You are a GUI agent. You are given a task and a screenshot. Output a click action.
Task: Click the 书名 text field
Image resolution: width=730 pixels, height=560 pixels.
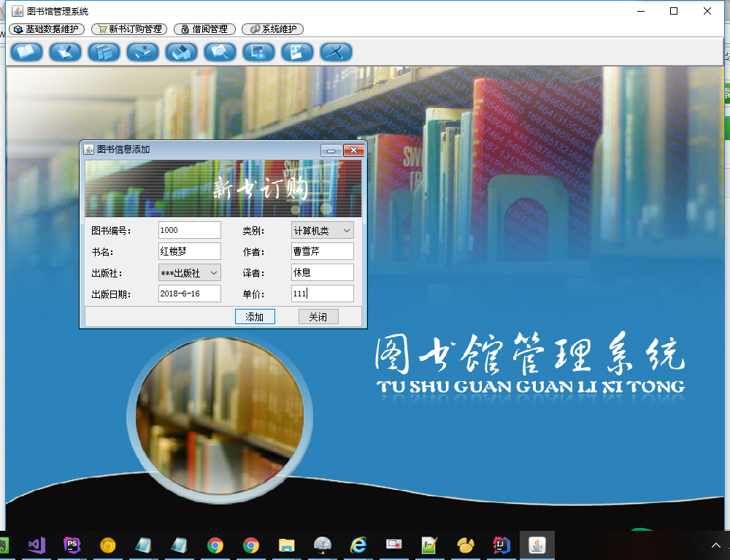(189, 251)
